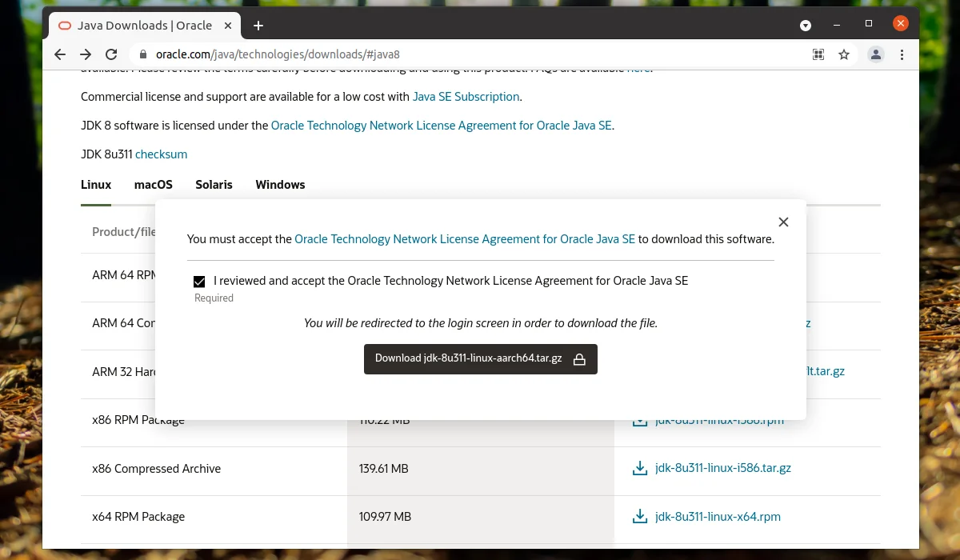The width and height of the screenshot is (960, 560).
Task: Open the JDK 8u311 checksum link
Action: tap(161, 154)
